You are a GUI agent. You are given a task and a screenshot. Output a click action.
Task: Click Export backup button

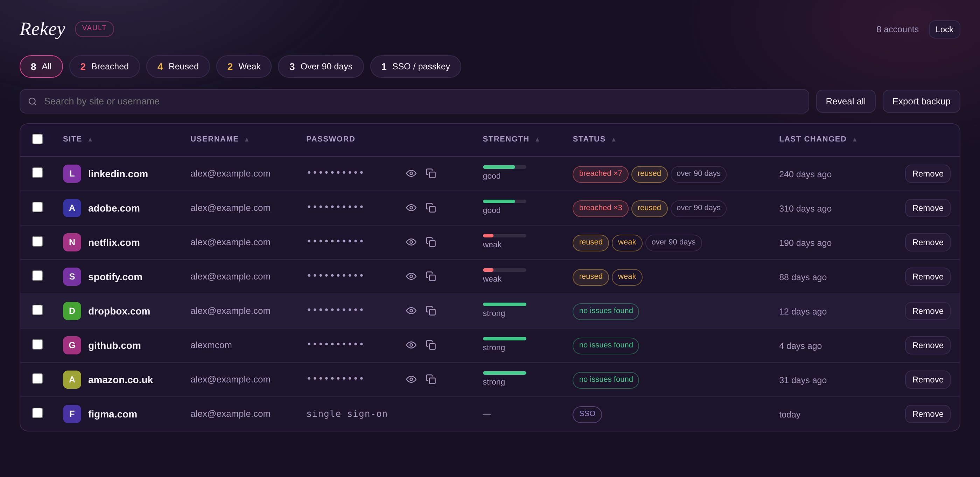[x=921, y=101]
